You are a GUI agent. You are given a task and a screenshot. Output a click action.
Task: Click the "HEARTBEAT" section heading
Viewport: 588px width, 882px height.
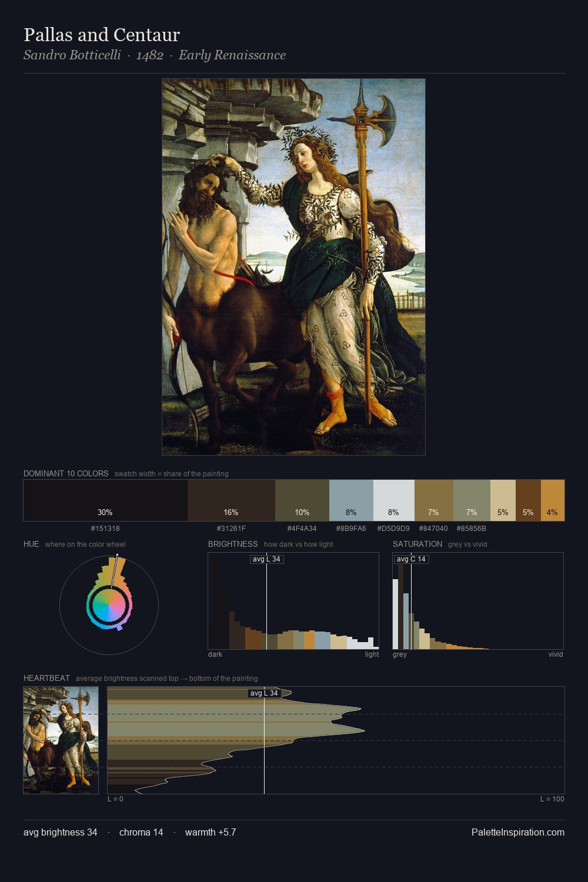click(46, 678)
